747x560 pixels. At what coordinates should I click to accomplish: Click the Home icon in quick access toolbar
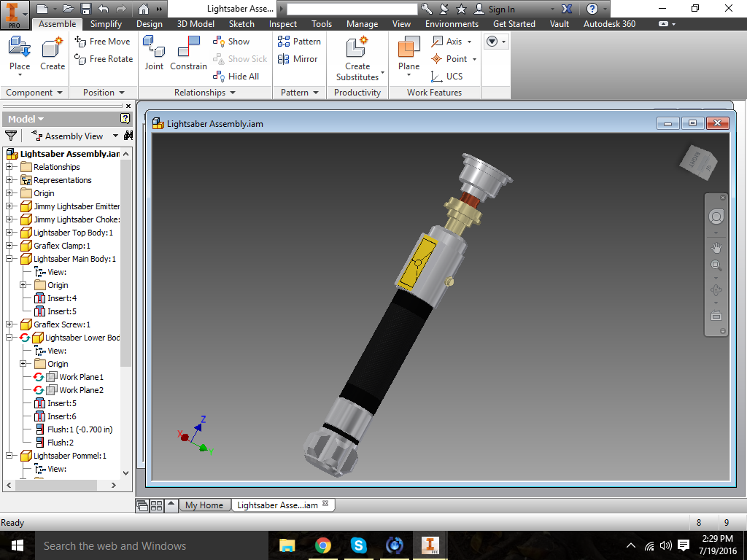144,9
